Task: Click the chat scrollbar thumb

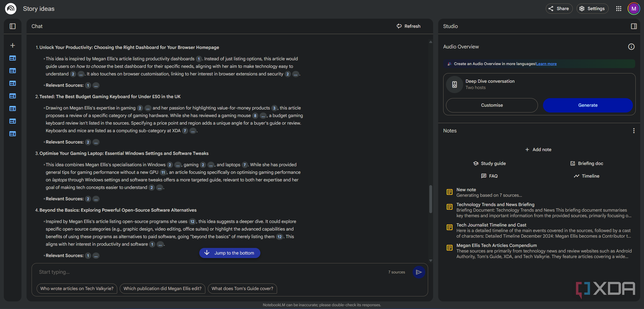Action: 431,199
